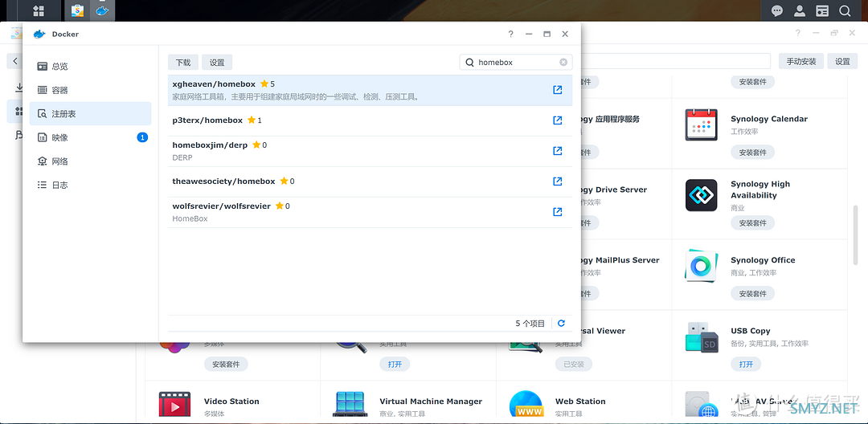This screenshot has height=424, width=868.
Task: Go to 日志 logs in Docker sidebar
Action: click(x=90, y=185)
